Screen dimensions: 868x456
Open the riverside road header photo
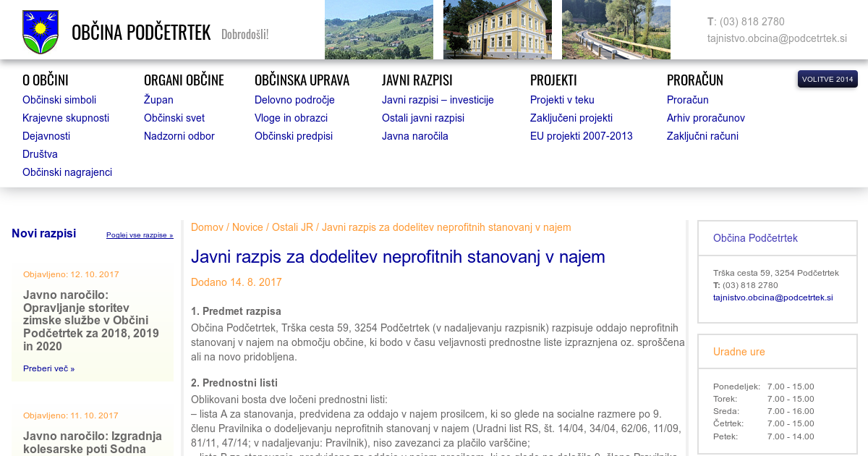click(616, 30)
